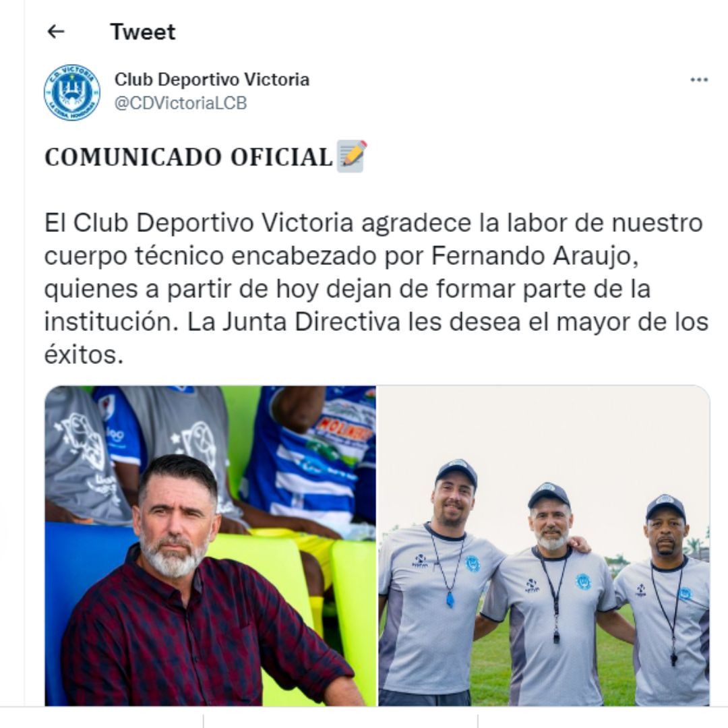
Task: Go back using the left arrow
Action: 56,32
